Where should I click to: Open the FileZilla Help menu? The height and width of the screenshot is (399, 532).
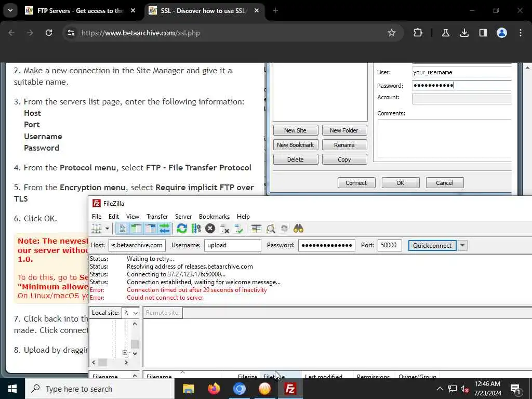point(243,217)
